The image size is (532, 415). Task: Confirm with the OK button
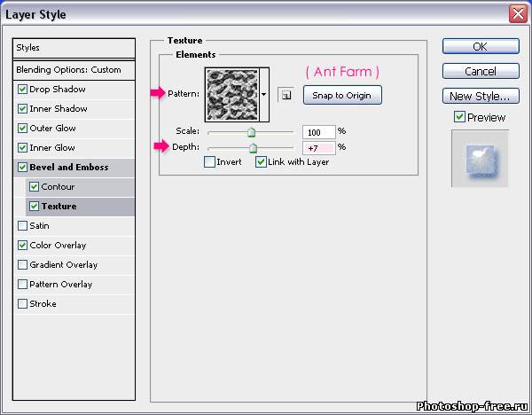(480, 46)
